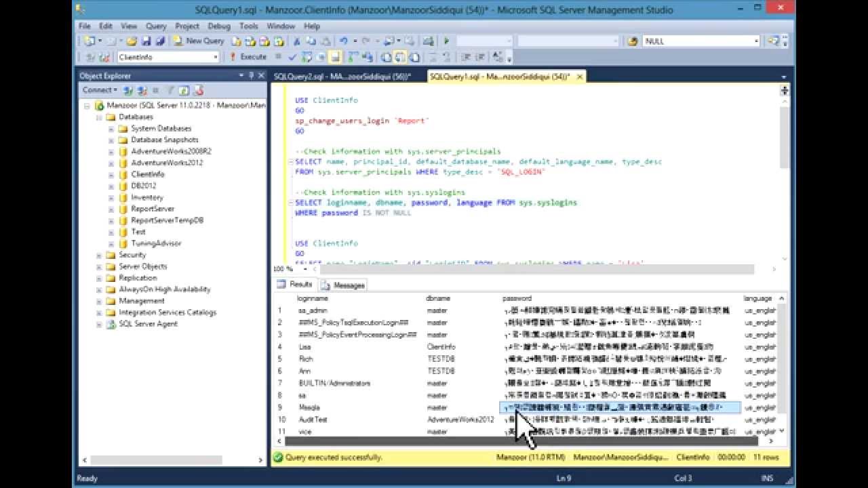Toggle IntelliSense Enabled button
This screenshot has height=488, width=868.
(335, 57)
